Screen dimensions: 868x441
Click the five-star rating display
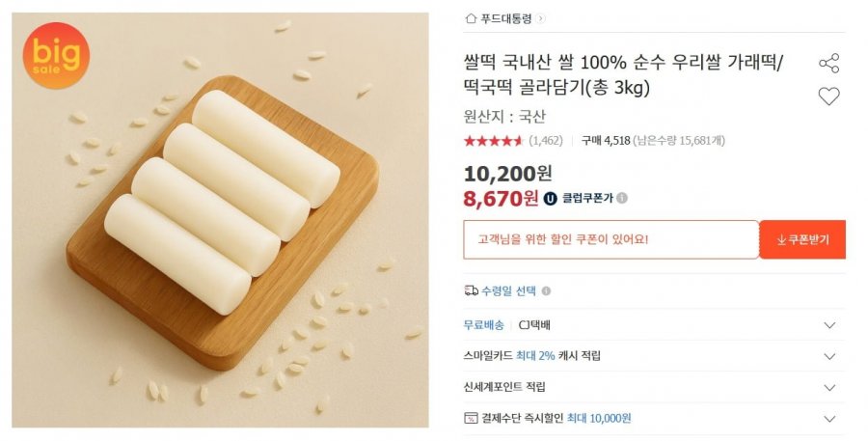coord(493,141)
